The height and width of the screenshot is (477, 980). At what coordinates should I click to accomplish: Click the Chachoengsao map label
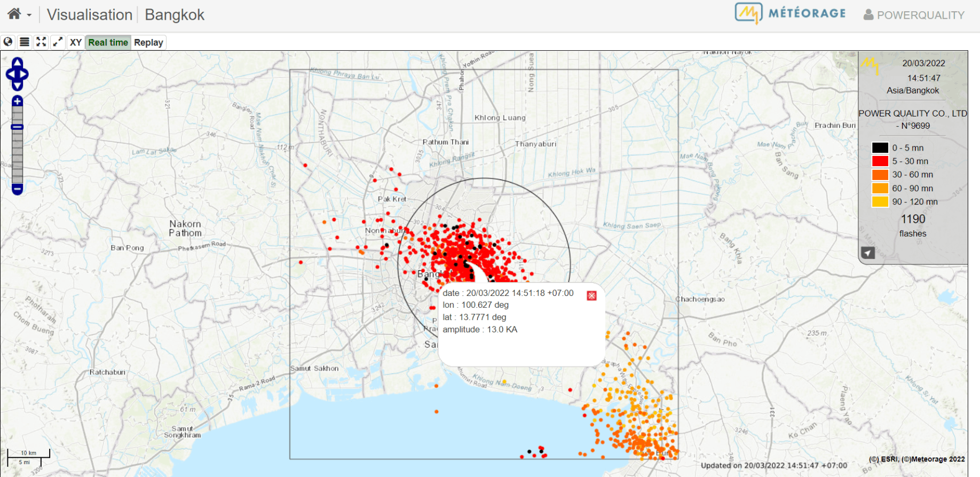[700, 299]
